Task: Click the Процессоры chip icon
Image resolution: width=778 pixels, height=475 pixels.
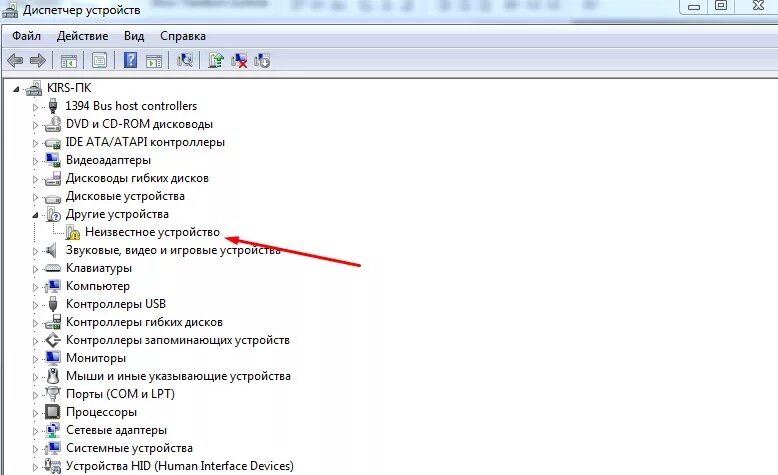Action: 53,412
